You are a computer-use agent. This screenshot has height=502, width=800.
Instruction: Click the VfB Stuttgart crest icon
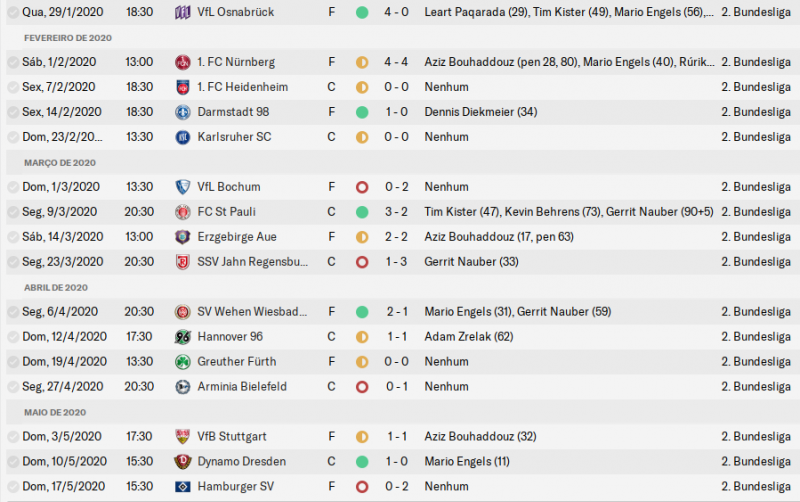[182, 437]
